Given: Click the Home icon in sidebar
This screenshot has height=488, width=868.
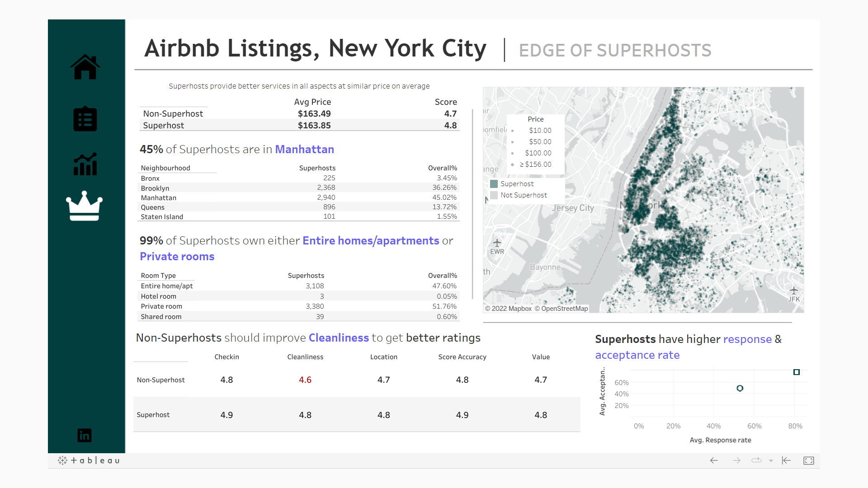Looking at the screenshot, I should tap(85, 67).
